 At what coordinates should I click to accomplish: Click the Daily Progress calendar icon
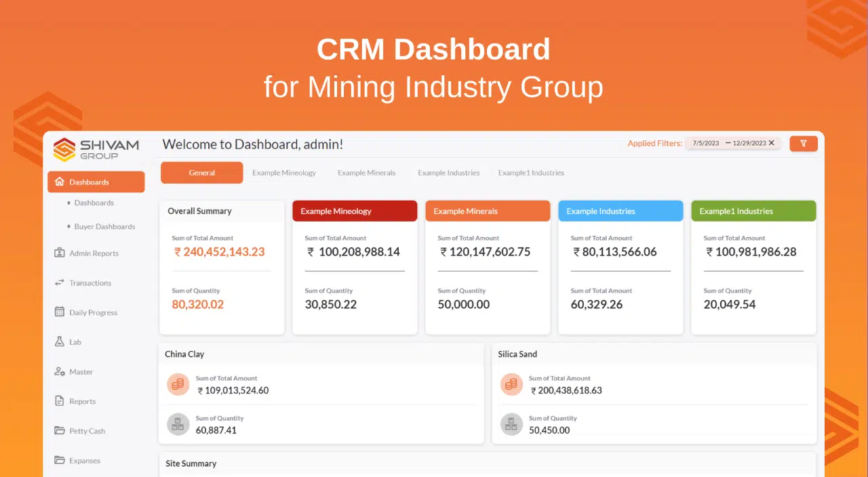[x=60, y=312]
